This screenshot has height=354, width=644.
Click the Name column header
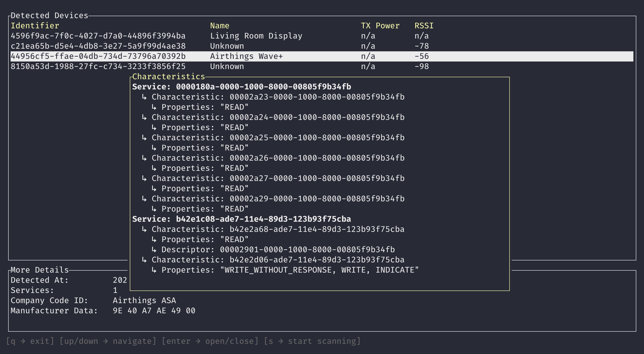click(220, 26)
